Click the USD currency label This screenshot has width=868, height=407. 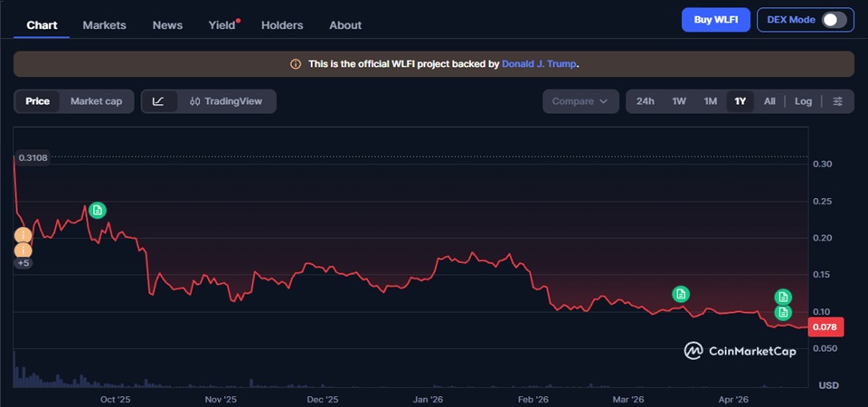click(829, 385)
